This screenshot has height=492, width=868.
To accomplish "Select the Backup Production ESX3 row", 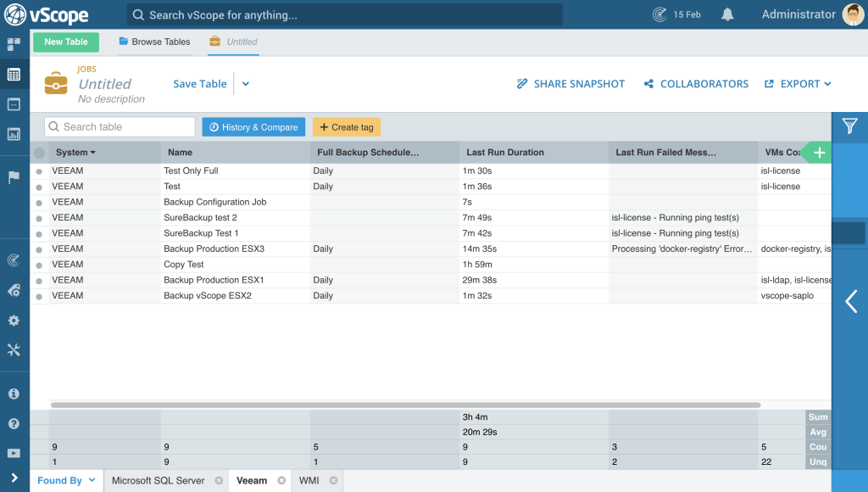I will (39, 249).
